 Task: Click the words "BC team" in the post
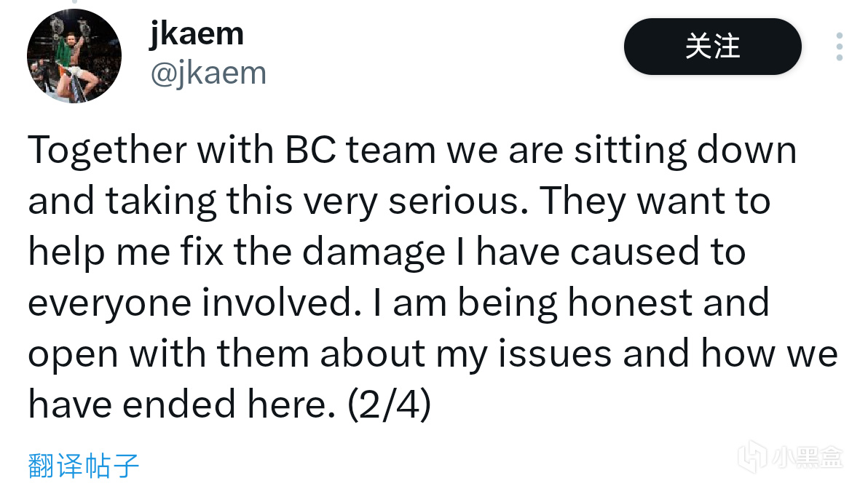click(360, 151)
